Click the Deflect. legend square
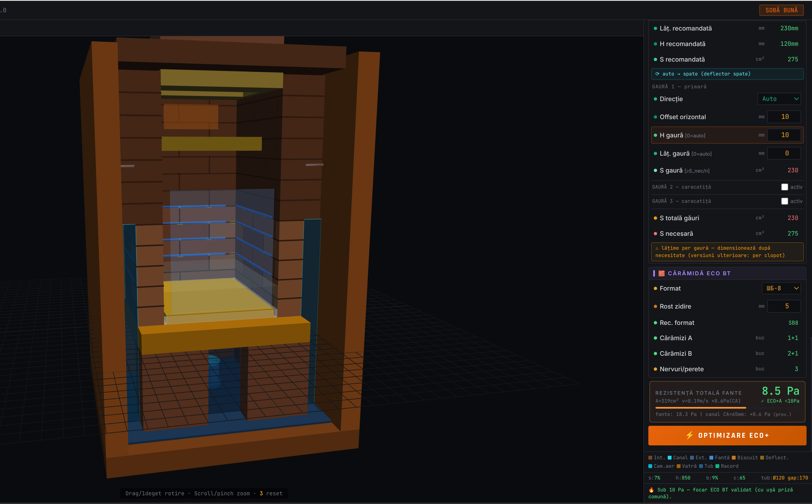This screenshot has height=504, width=812. [762, 458]
